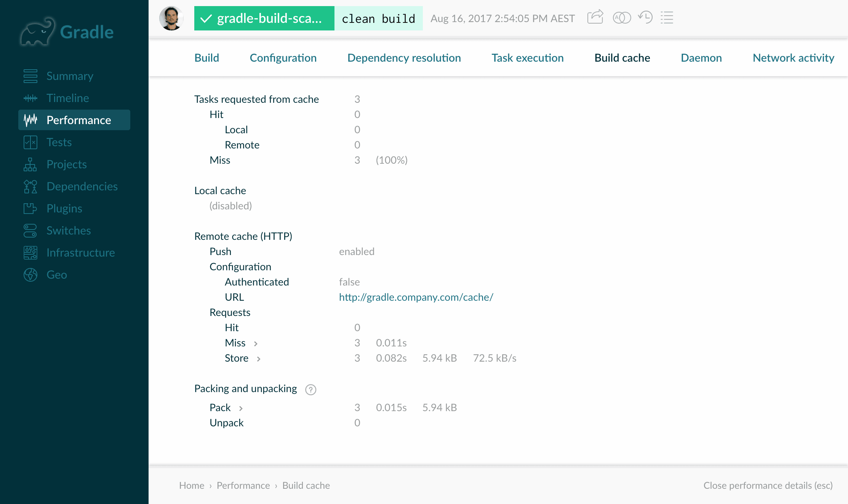This screenshot has height=504, width=848.
Task: Open Summary in the sidebar
Action: [x=70, y=76]
